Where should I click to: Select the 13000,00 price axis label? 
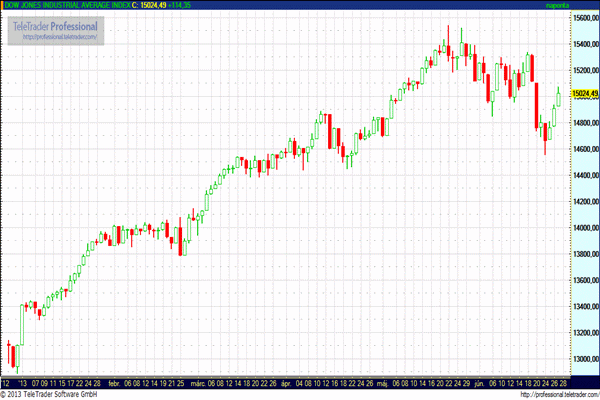point(585,358)
